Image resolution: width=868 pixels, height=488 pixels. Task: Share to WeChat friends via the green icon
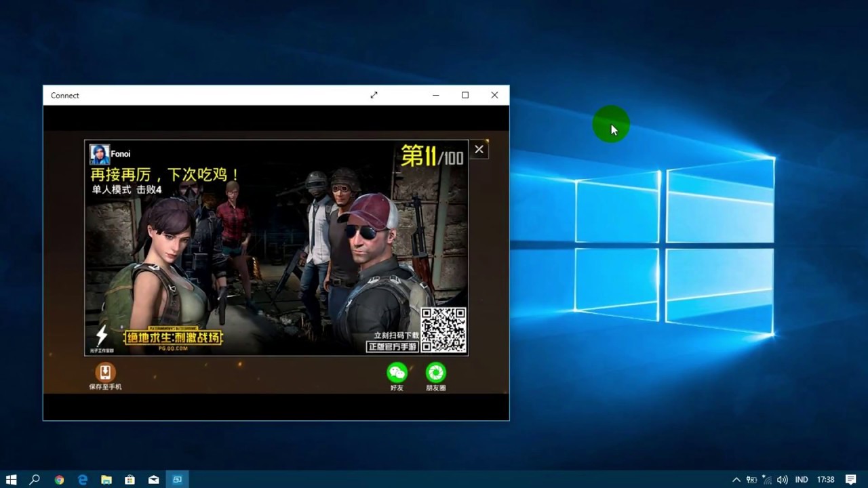pos(397,372)
